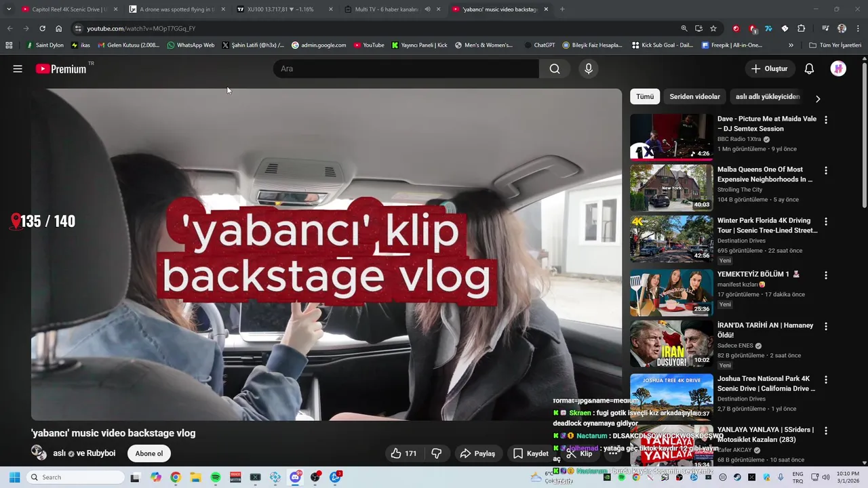This screenshot has height=488, width=868.
Task: Open Yayıncı Paneli Kick bookmark
Action: point(419,45)
